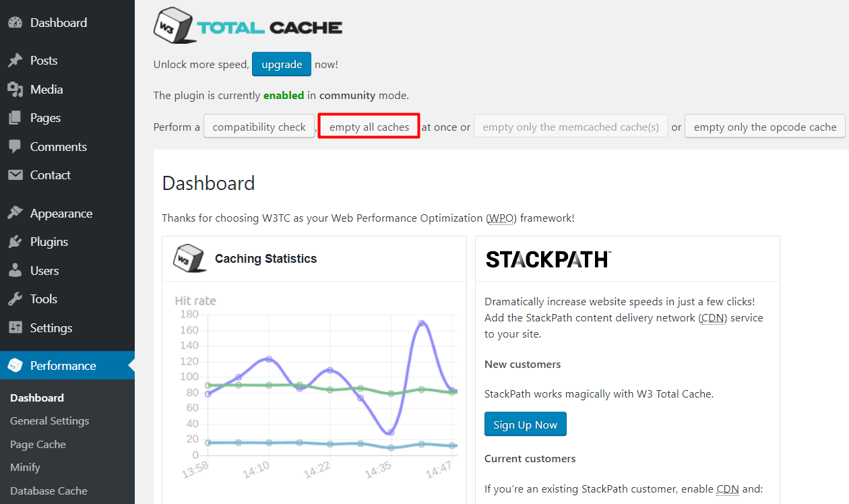Viewport: 849px width, 504px height.
Task: Open the Settings menu
Action: pyautogui.click(x=67, y=328)
